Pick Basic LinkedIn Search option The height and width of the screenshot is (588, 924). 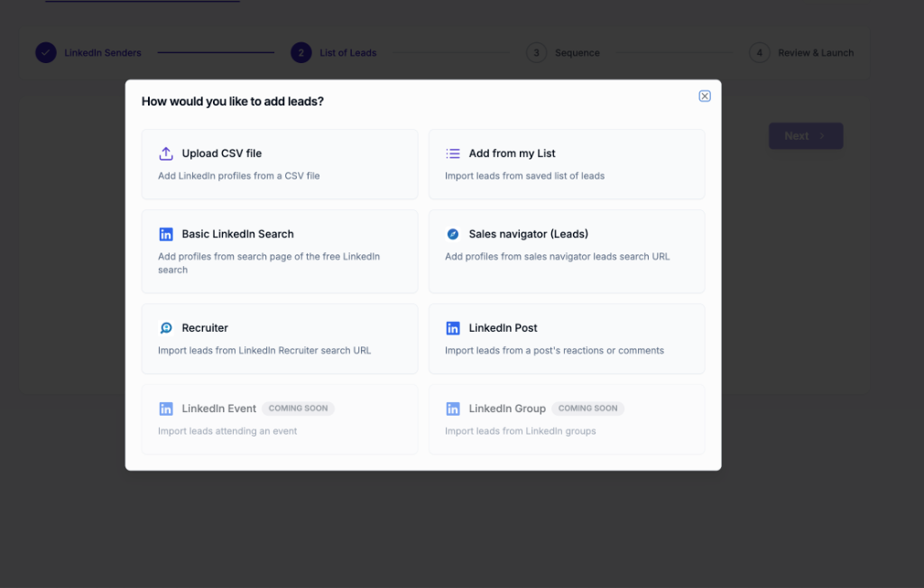pos(280,251)
